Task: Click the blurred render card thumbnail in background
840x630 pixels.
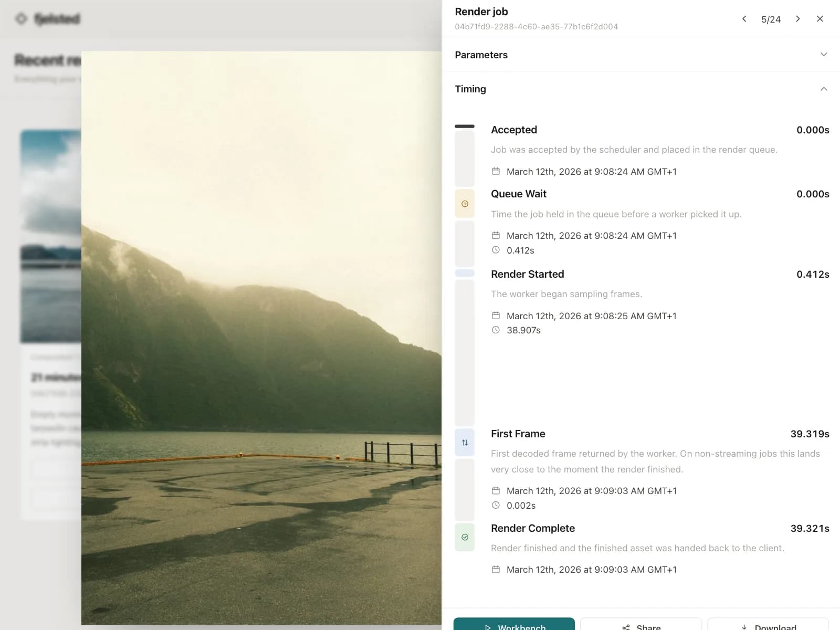Action: coord(51,236)
